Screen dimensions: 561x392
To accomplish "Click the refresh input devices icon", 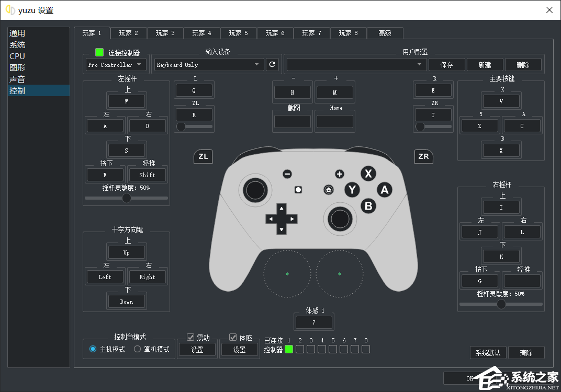I will tap(272, 65).
